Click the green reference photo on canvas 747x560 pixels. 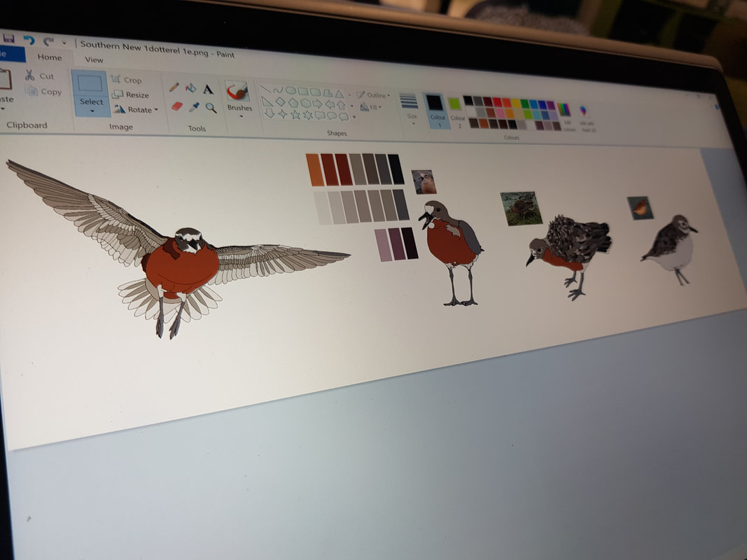[521, 208]
